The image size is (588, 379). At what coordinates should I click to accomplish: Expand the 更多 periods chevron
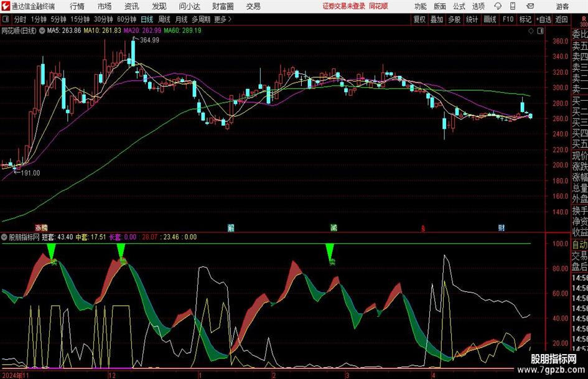230,19
